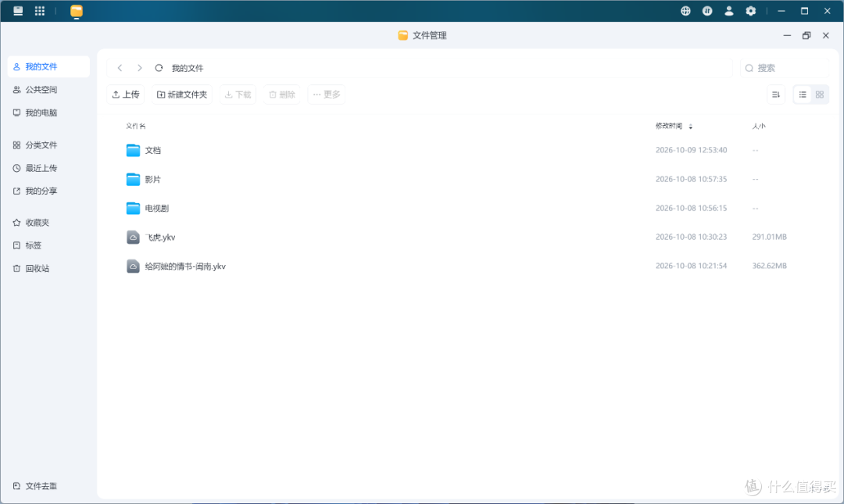
Task: Click the size value 291.01MB
Action: coord(769,237)
